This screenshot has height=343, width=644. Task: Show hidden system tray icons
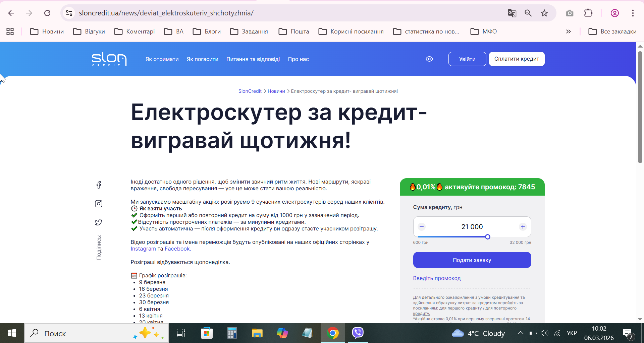click(520, 333)
